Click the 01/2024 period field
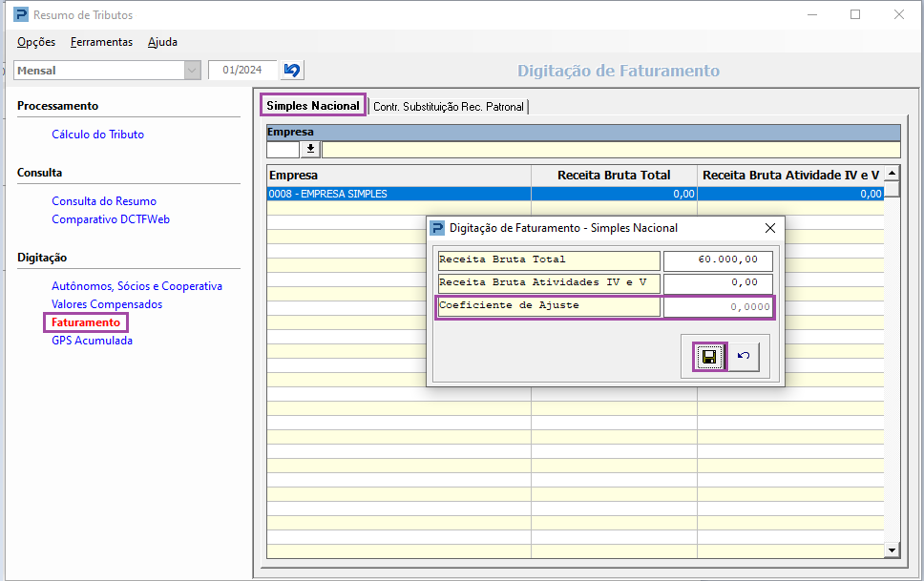The image size is (924, 581). pyautogui.click(x=242, y=71)
